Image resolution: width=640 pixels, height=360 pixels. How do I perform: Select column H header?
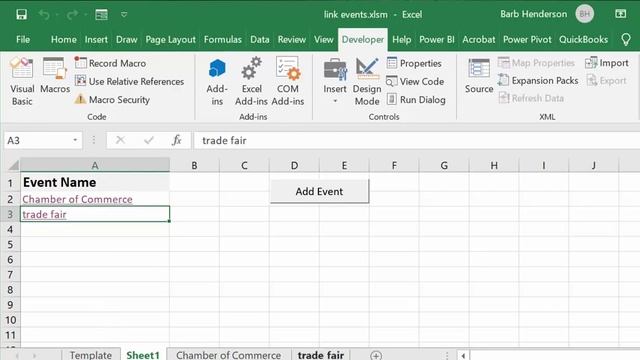494,165
